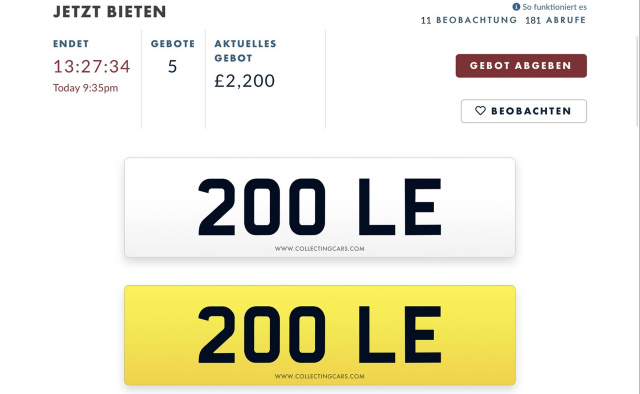Select the yellow 200 LE plate image
The width and height of the screenshot is (640, 394).
click(x=320, y=335)
